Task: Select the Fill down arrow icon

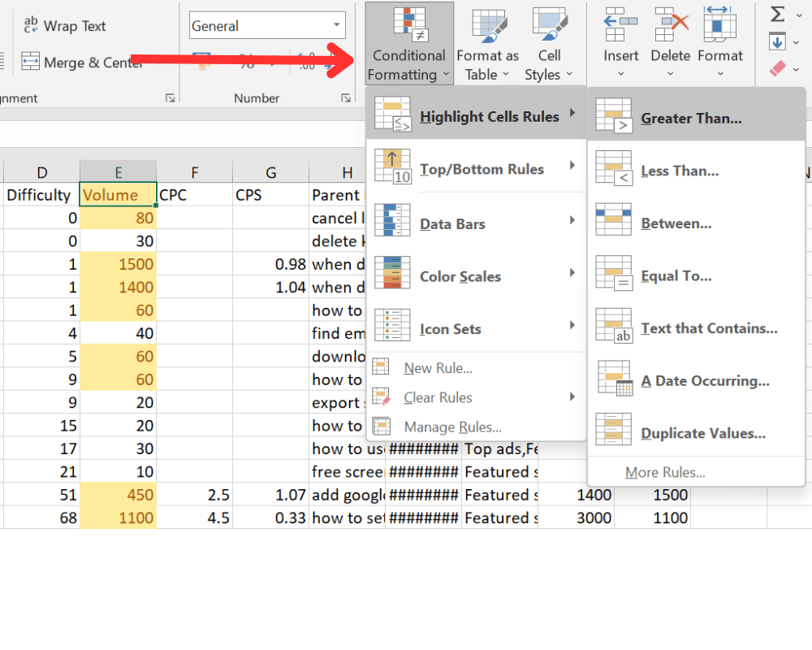Action: (x=778, y=41)
